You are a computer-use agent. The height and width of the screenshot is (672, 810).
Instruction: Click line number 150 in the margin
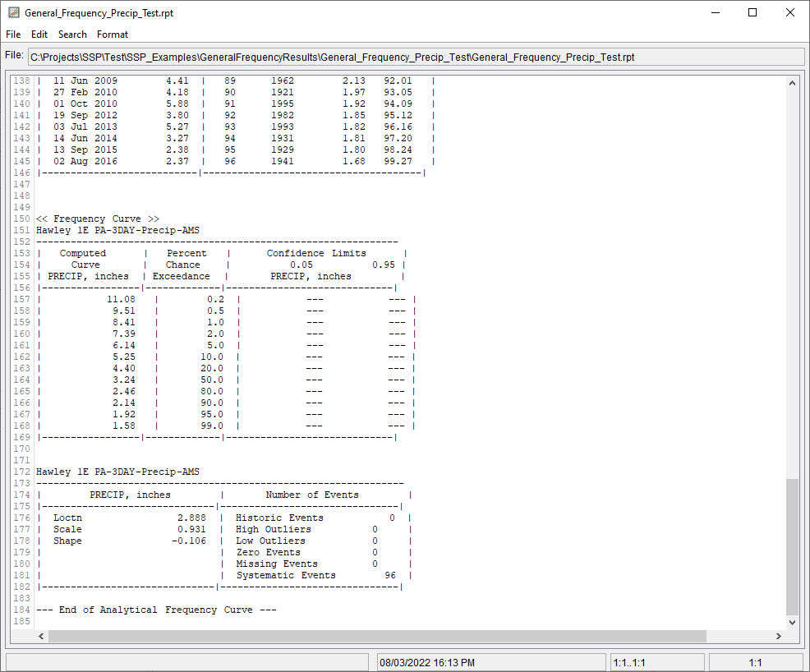click(20, 219)
